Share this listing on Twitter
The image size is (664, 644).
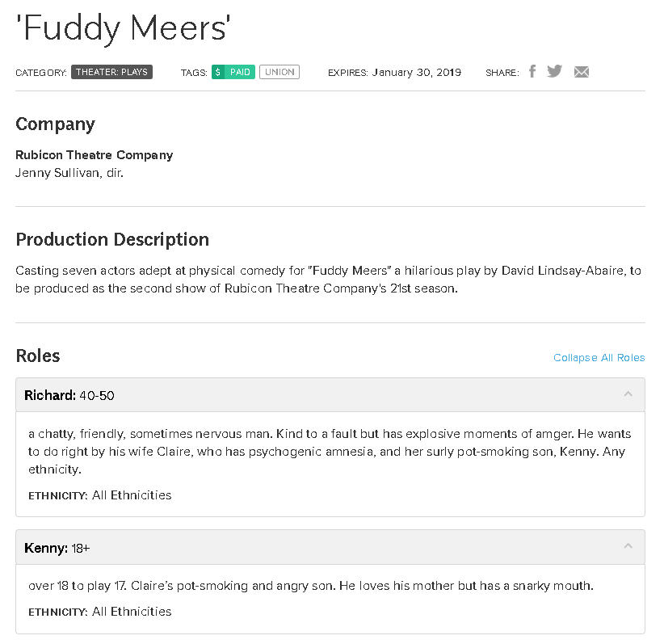coord(554,71)
